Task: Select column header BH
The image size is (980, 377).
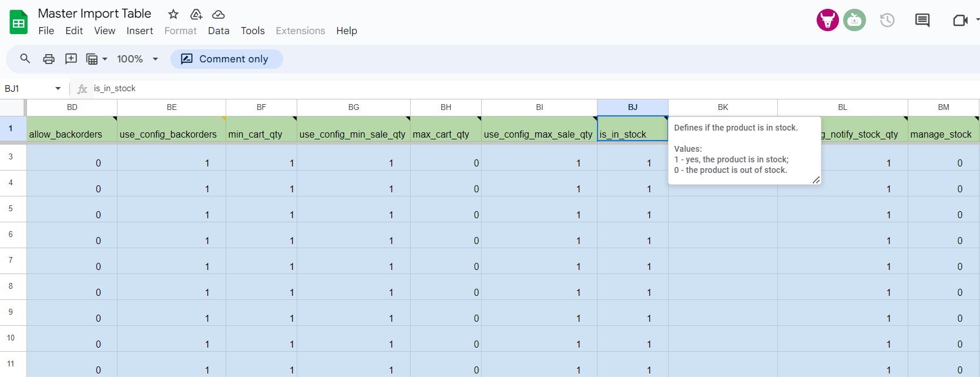Action: click(446, 107)
